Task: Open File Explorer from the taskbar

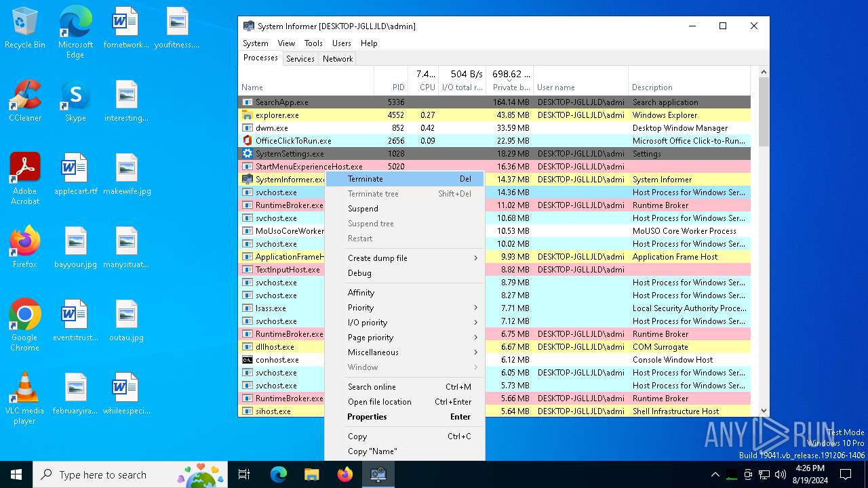Action: (311, 475)
